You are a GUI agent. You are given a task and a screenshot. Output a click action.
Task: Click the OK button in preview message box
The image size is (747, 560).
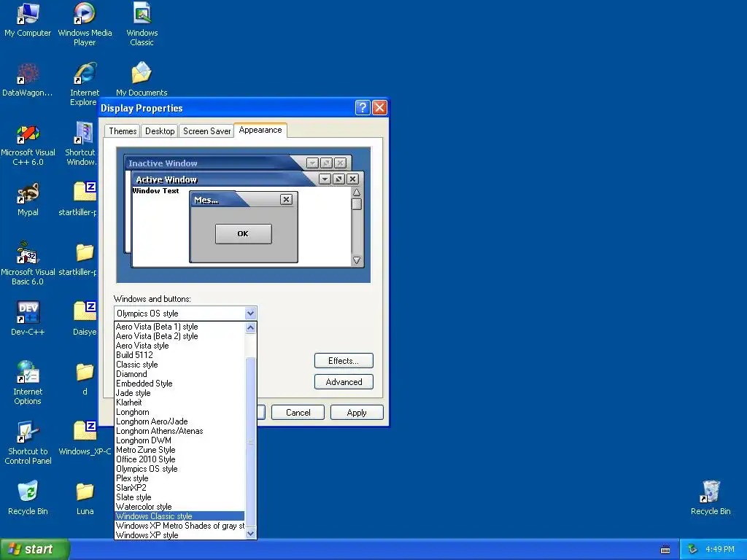[243, 234]
